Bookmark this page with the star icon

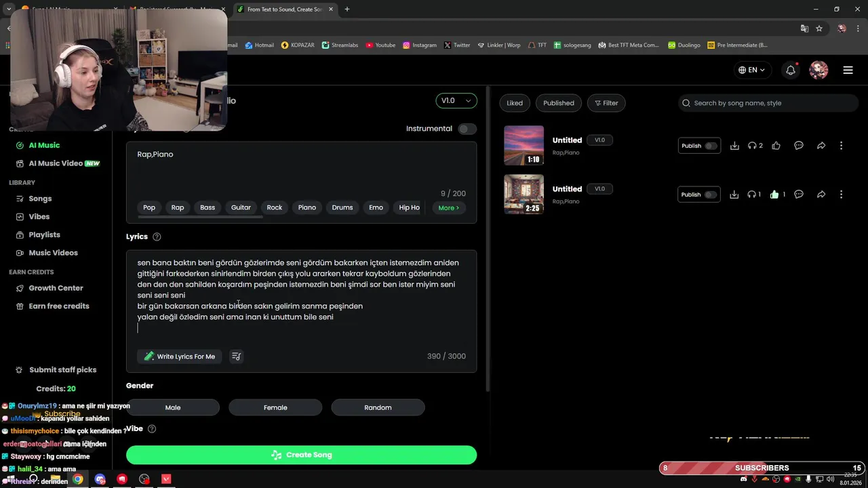819,28
